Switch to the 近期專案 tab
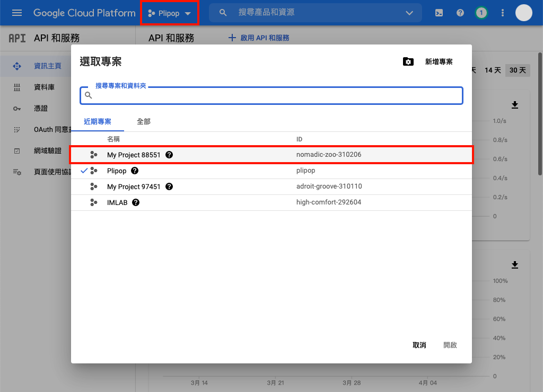This screenshot has width=543, height=392. 98,121
